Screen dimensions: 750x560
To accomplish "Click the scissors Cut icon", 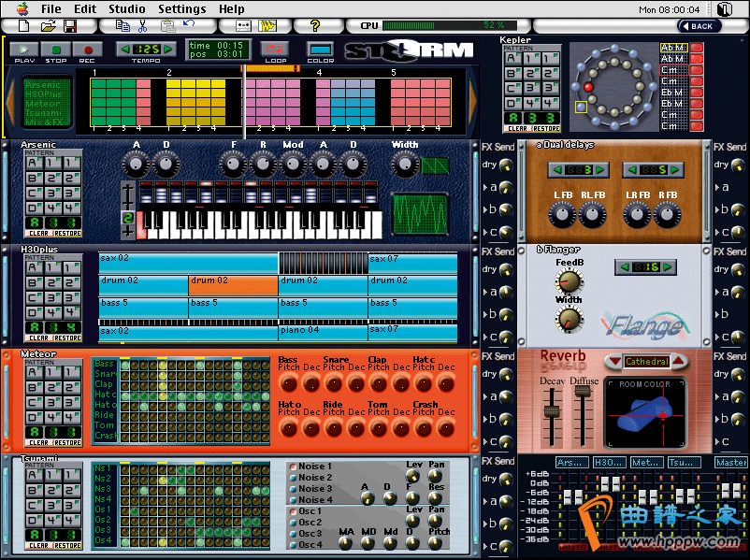I will [142, 26].
